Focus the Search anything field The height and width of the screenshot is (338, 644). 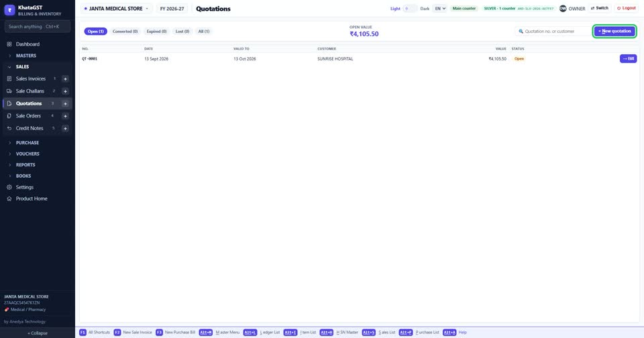38,27
